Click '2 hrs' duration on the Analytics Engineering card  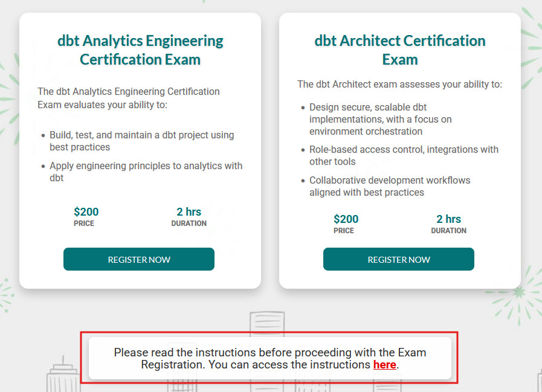tap(189, 211)
